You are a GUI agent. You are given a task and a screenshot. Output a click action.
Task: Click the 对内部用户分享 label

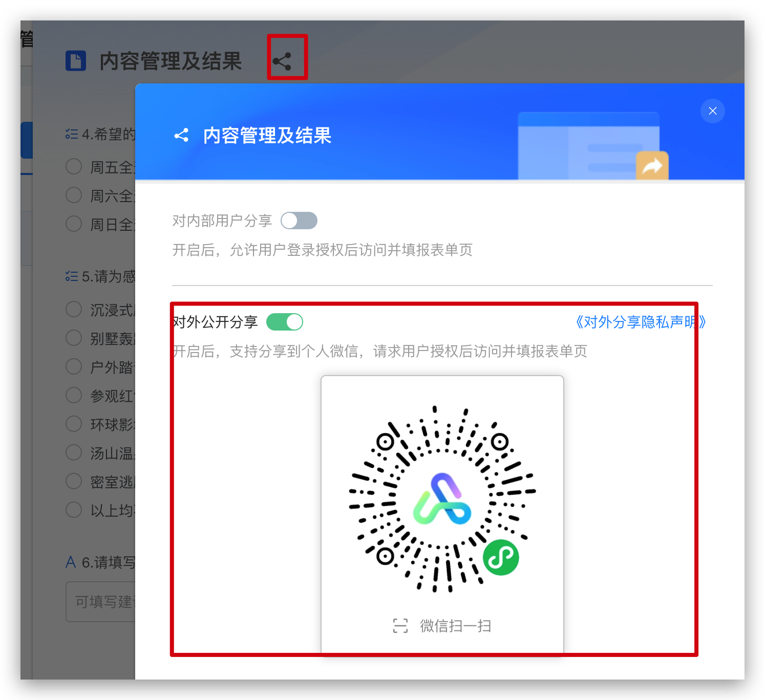[x=222, y=221]
